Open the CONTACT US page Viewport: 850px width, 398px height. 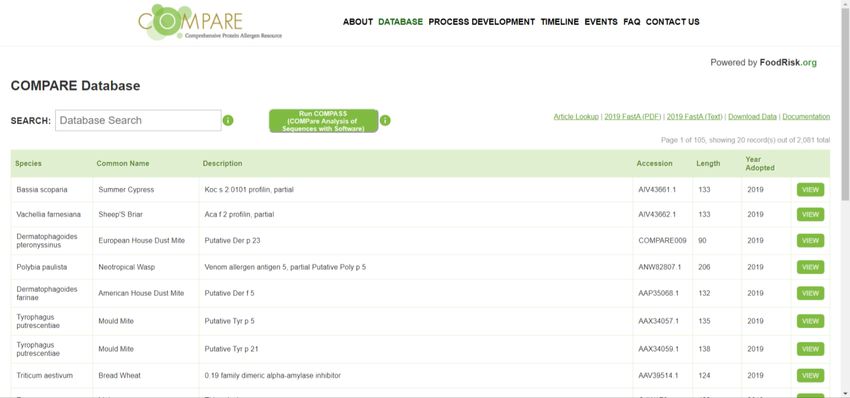[672, 22]
